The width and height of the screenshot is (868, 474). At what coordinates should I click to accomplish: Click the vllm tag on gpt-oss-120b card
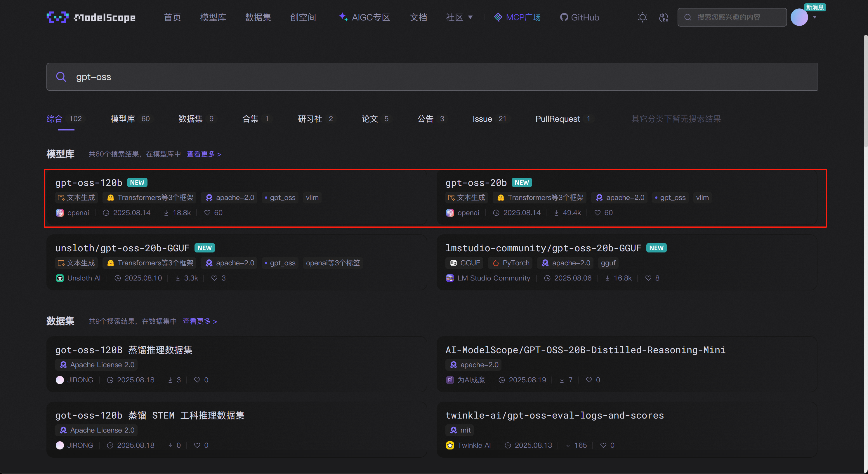[x=312, y=198]
